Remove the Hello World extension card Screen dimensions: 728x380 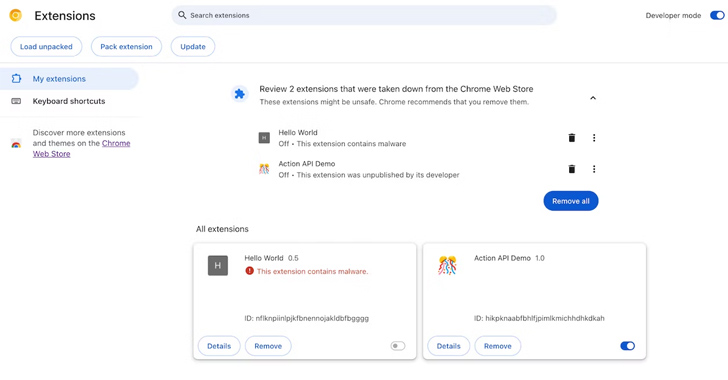point(268,346)
